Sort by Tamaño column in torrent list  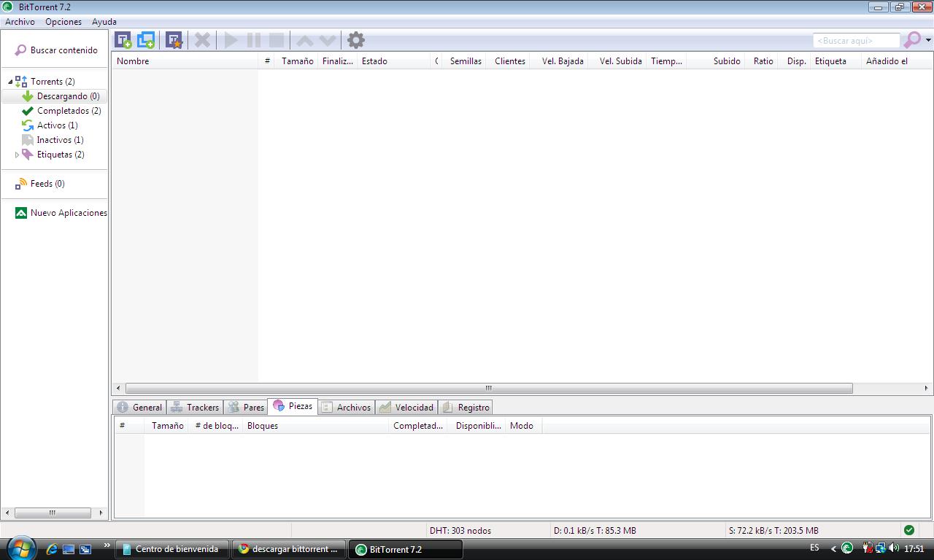297,61
